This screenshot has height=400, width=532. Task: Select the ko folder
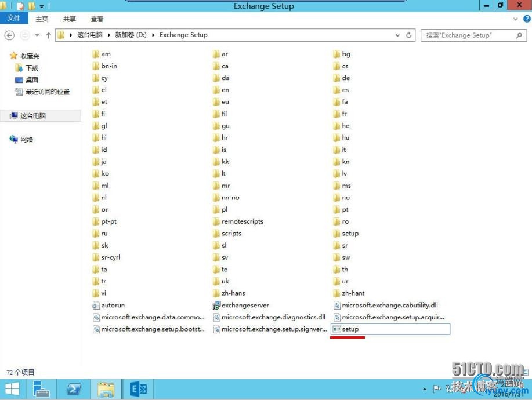[101, 173]
